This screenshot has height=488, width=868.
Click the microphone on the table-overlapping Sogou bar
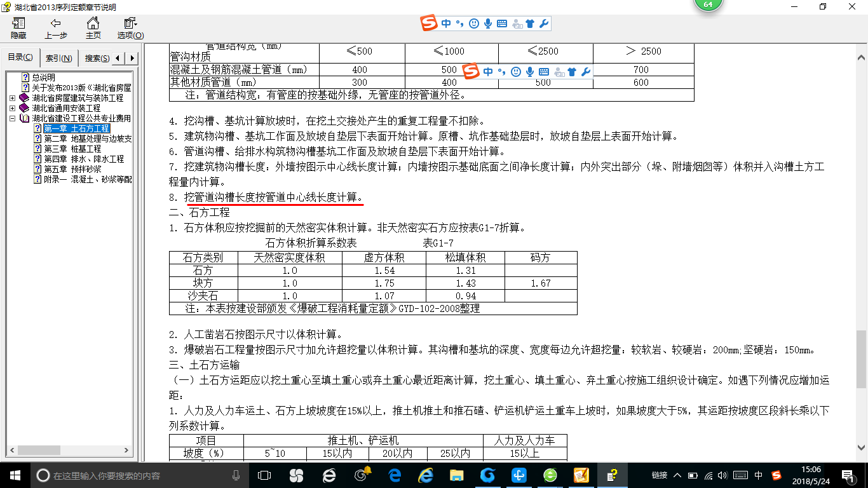tap(530, 72)
